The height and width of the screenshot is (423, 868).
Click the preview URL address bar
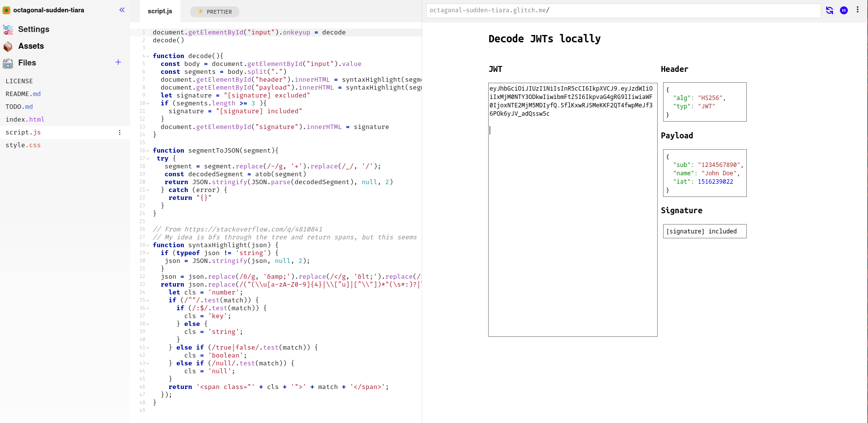click(x=623, y=10)
